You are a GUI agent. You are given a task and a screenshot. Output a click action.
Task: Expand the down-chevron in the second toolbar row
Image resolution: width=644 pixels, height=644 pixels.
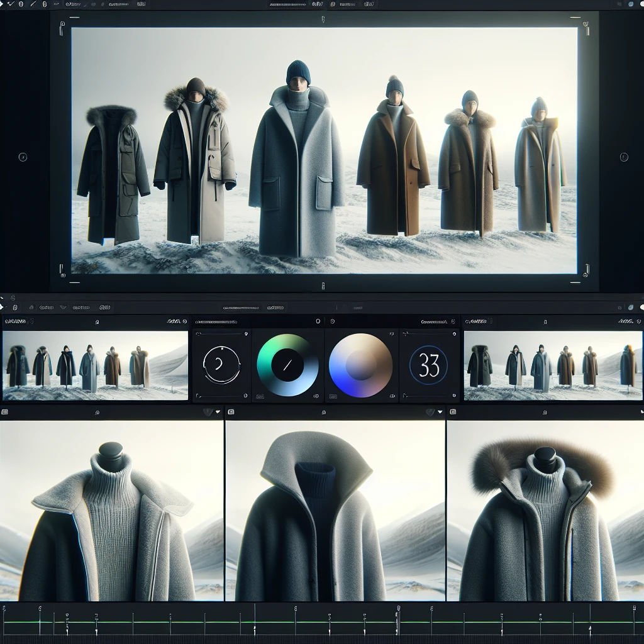[x=64, y=307]
